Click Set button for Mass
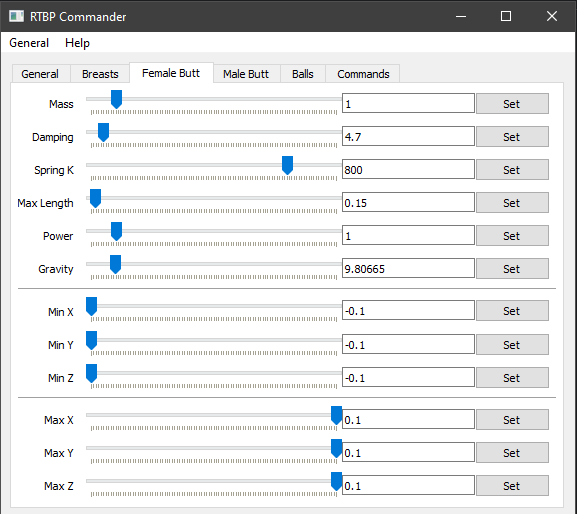This screenshot has width=577, height=514. (512, 103)
